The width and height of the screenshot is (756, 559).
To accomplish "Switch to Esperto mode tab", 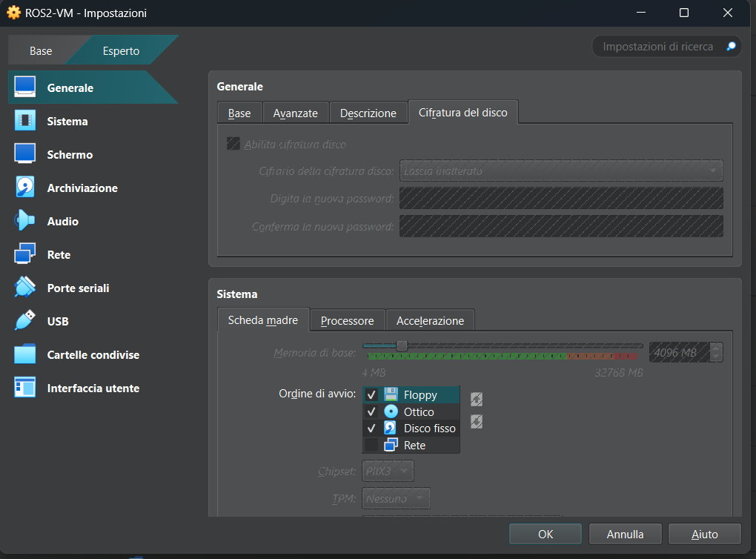I will tap(121, 50).
